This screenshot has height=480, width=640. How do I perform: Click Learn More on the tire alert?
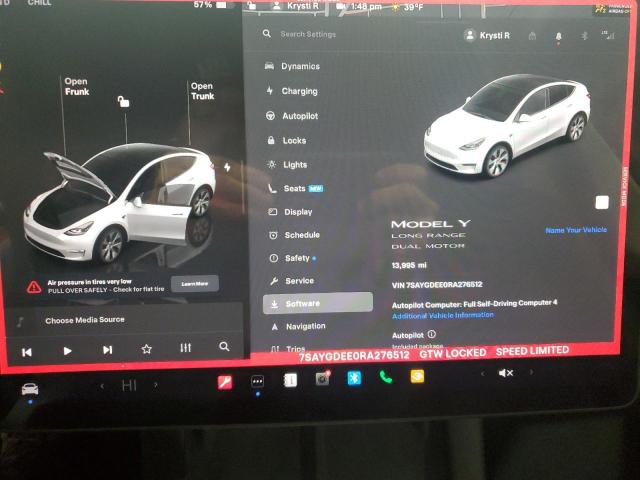point(195,284)
